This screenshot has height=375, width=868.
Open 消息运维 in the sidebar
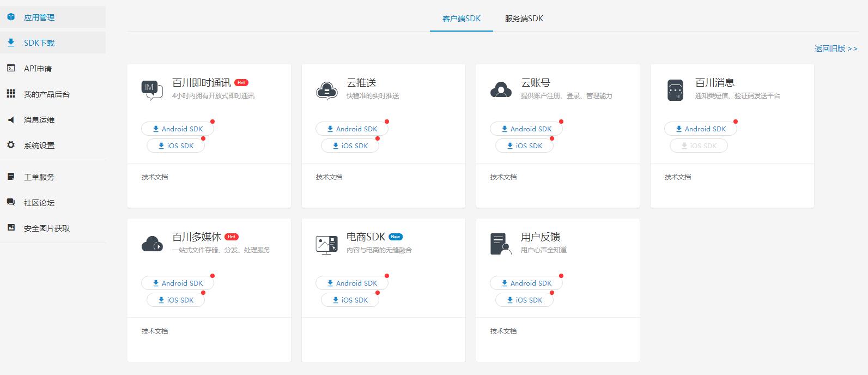pyautogui.click(x=53, y=119)
